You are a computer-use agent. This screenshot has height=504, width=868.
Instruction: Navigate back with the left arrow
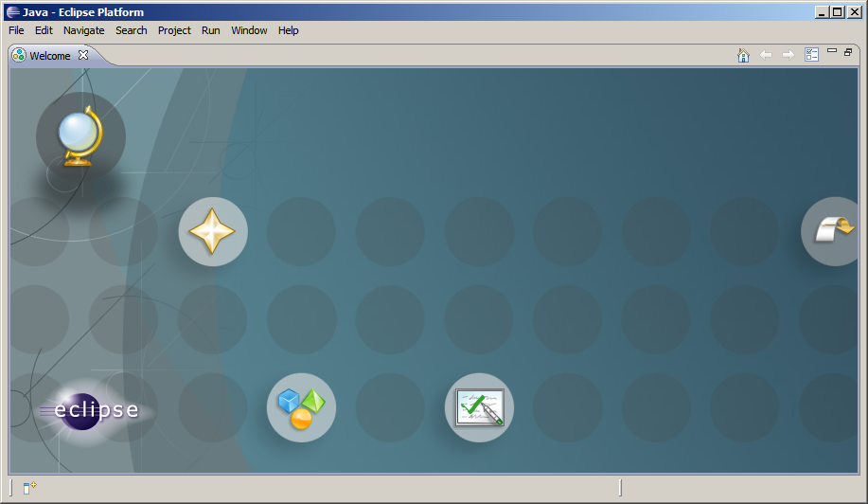tap(766, 56)
